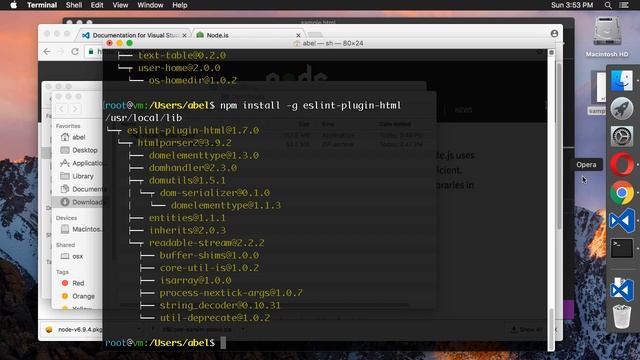
Task: Click Finder back navigation arrow
Action: [61, 109]
